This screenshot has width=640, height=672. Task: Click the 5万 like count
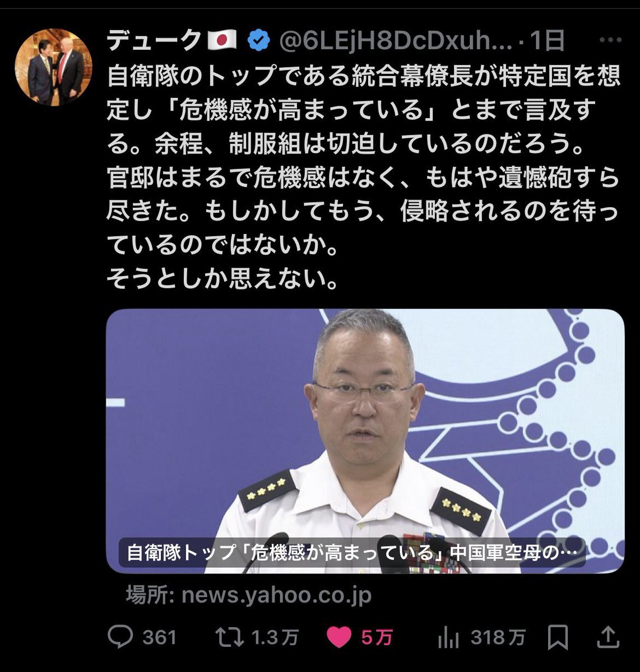click(x=377, y=637)
